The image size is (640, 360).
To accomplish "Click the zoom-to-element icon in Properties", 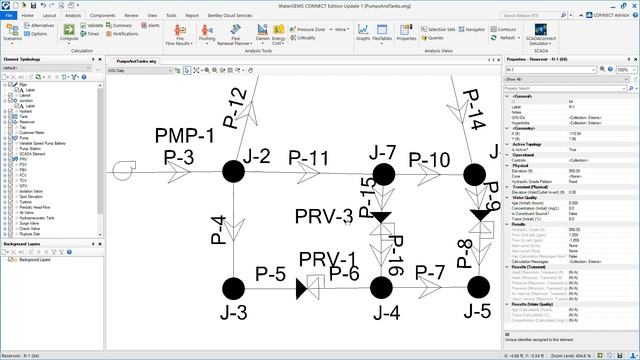I will [602, 70].
